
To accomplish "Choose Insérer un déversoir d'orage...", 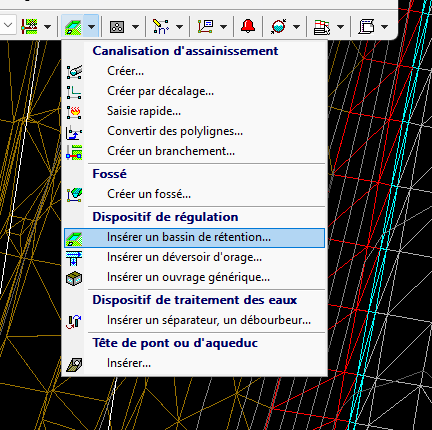I will click(194, 257).
